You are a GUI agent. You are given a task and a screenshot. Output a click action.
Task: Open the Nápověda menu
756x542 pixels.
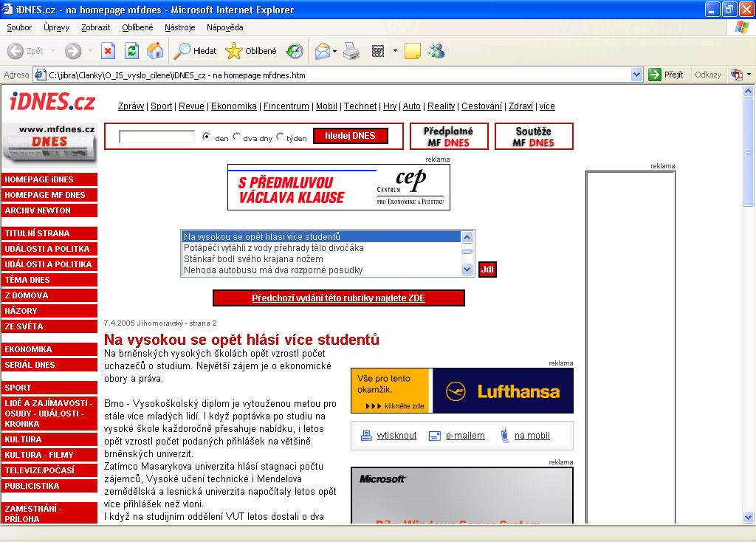pos(224,27)
